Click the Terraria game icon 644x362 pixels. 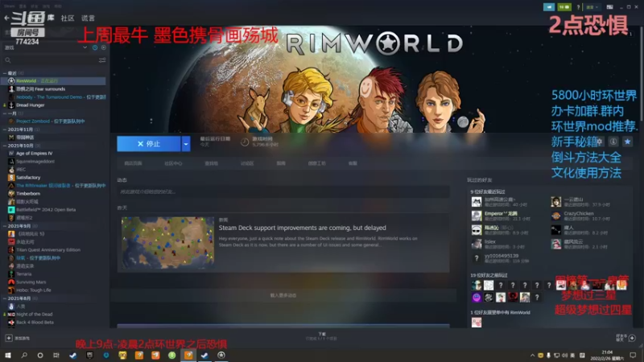click(11, 274)
